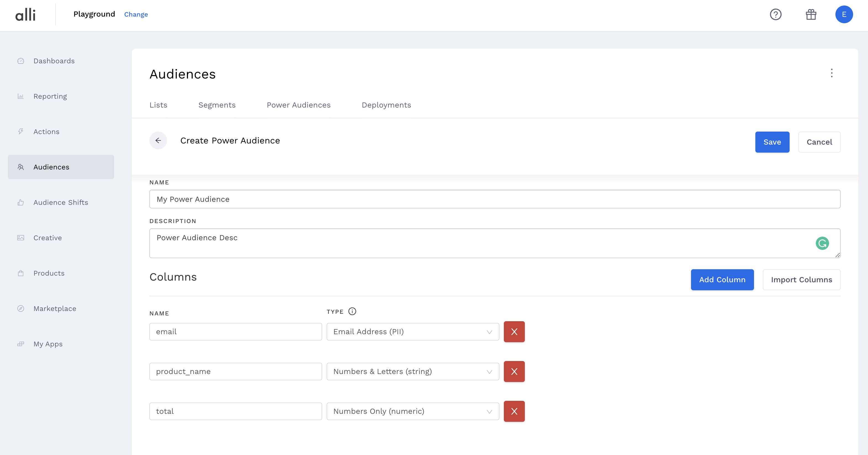The width and height of the screenshot is (868, 455).
Task: Open Audience Shifts in the sidebar
Action: click(x=61, y=202)
